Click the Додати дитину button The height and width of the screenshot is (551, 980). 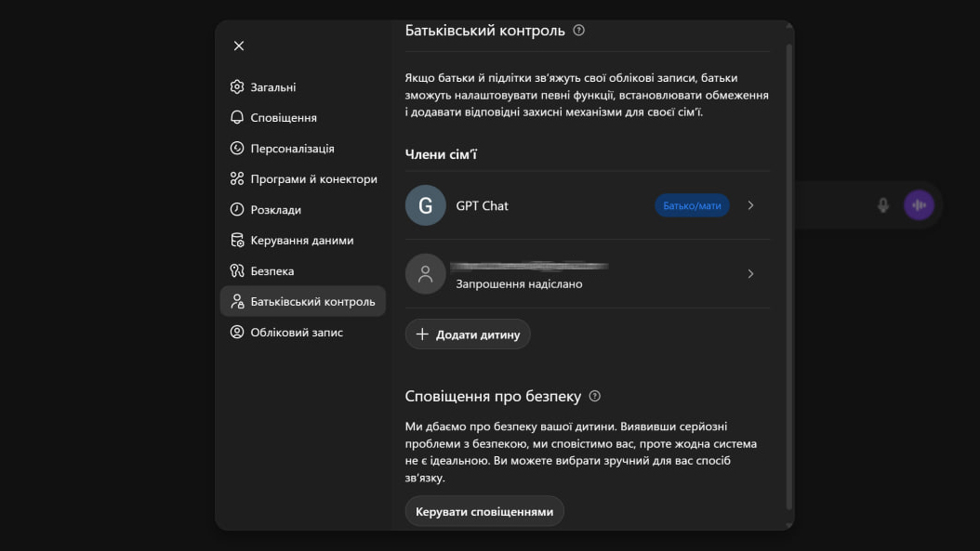(468, 334)
